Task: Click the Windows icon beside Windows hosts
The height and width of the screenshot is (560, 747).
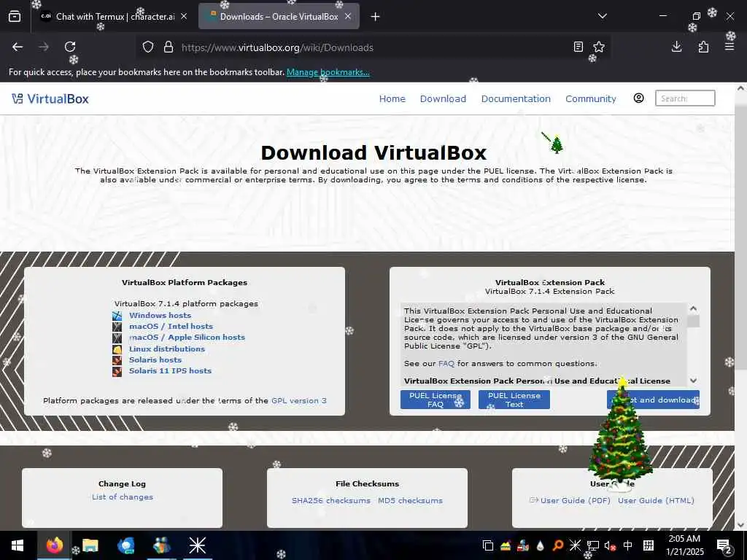Action: [x=117, y=315]
